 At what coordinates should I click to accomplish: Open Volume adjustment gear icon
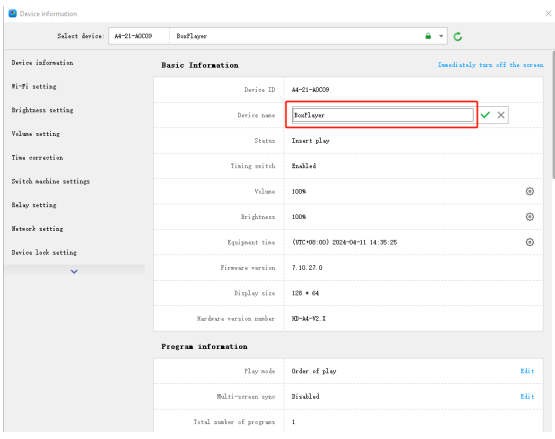pos(530,191)
